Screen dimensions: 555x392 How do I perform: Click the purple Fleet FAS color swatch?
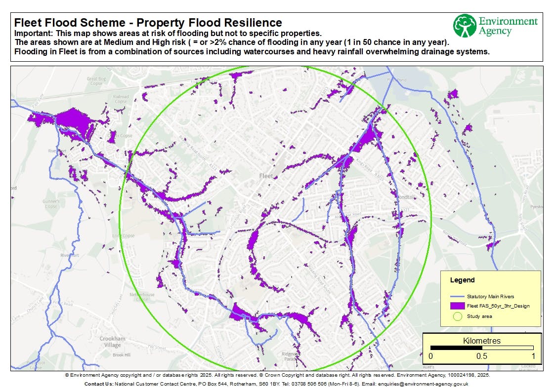point(457,307)
